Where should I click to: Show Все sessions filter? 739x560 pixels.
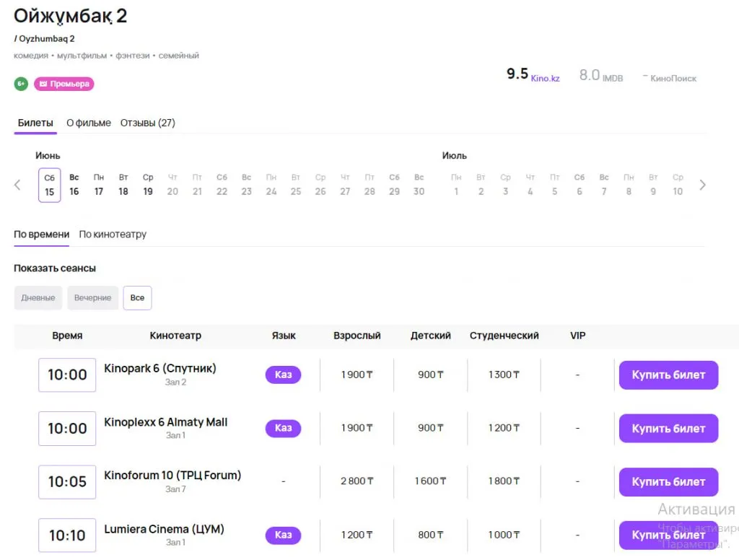coord(137,298)
